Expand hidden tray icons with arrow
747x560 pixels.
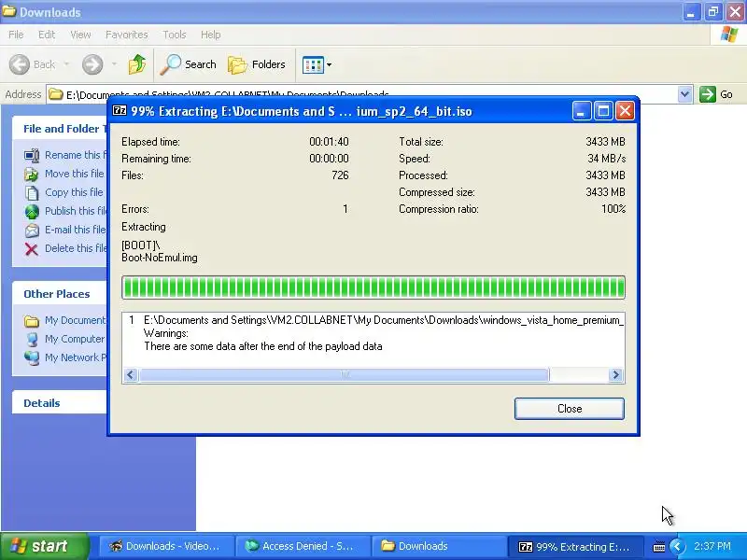pos(678,546)
